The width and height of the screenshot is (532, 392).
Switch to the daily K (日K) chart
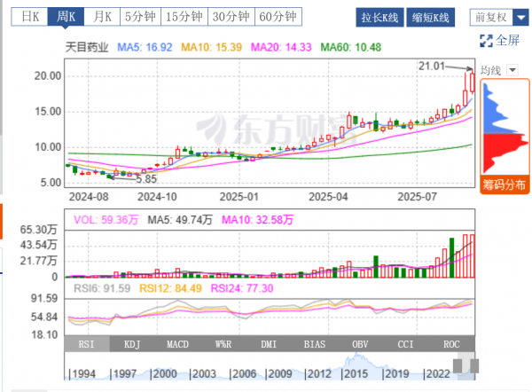point(32,17)
